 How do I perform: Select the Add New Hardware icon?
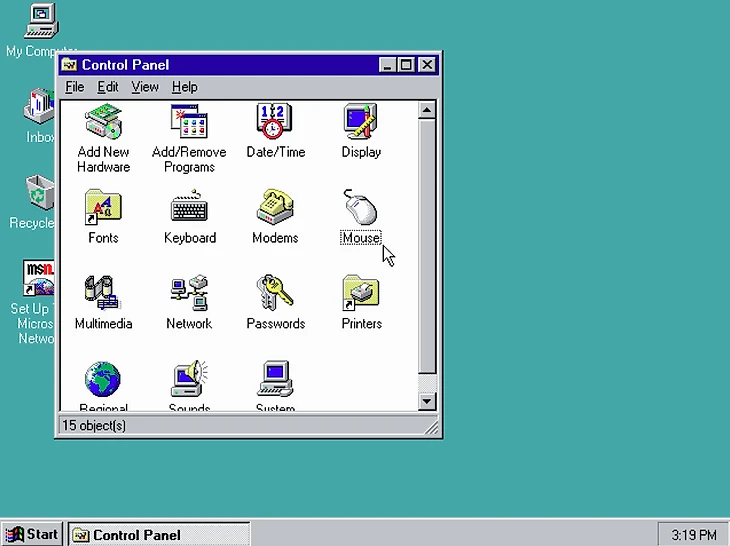tap(103, 122)
